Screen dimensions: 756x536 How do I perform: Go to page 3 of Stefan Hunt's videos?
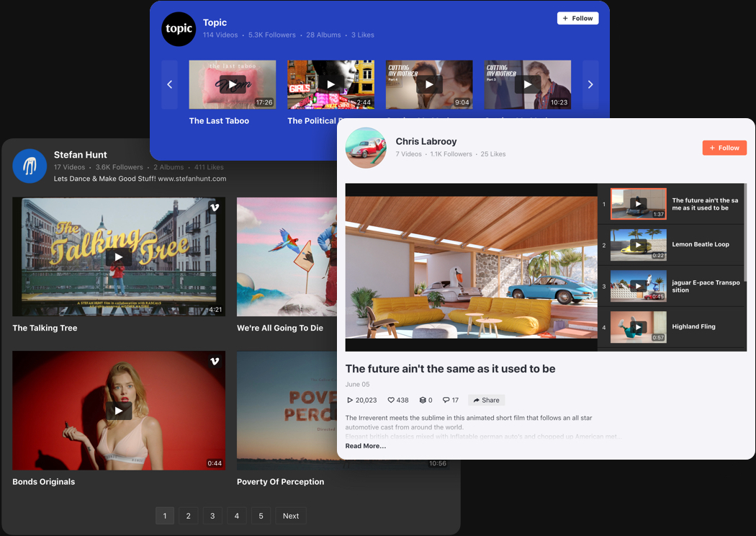coord(212,515)
